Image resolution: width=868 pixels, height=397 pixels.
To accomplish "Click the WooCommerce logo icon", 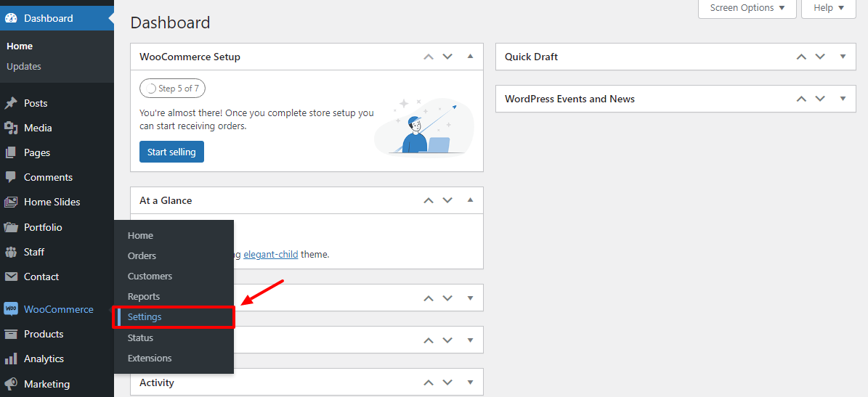I will [10, 309].
